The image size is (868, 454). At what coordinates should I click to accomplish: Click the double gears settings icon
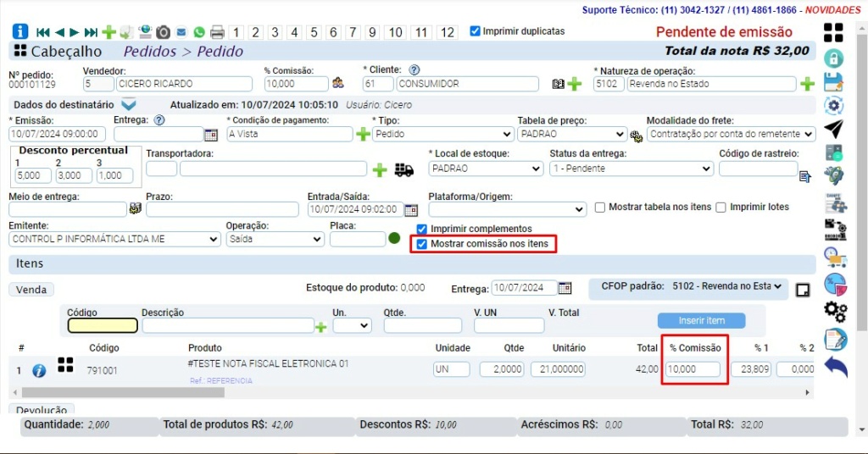[835, 312]
